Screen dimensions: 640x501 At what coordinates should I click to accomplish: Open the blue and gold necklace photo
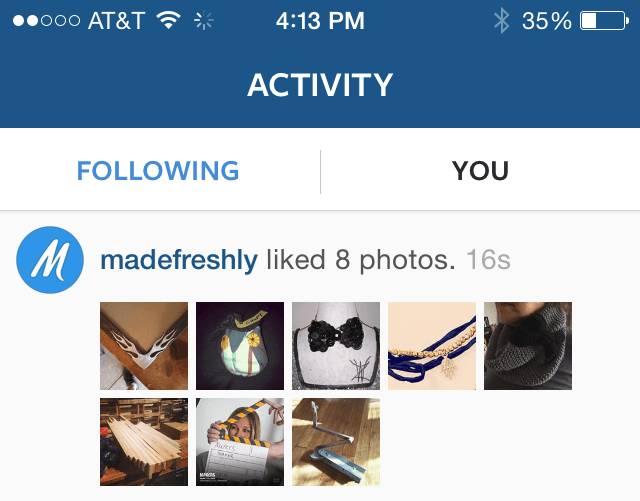pos(432,346)
